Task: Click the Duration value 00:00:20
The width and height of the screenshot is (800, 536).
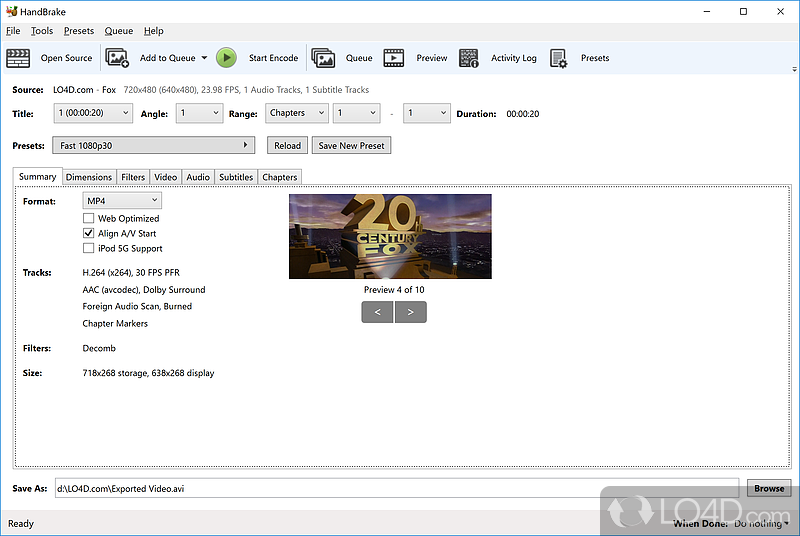Action: pyautogui.click(x=522, y=114)
